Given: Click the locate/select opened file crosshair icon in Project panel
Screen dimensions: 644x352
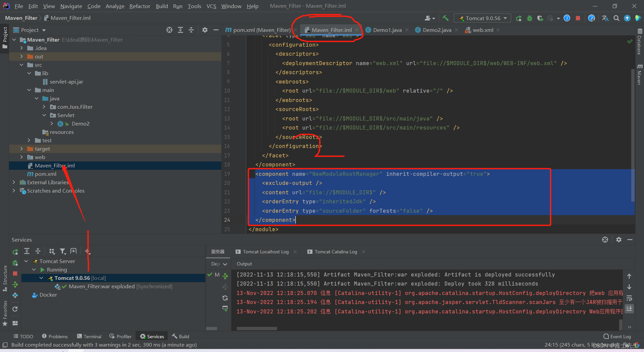Looking at the screenshot, I should pos(169,30).
